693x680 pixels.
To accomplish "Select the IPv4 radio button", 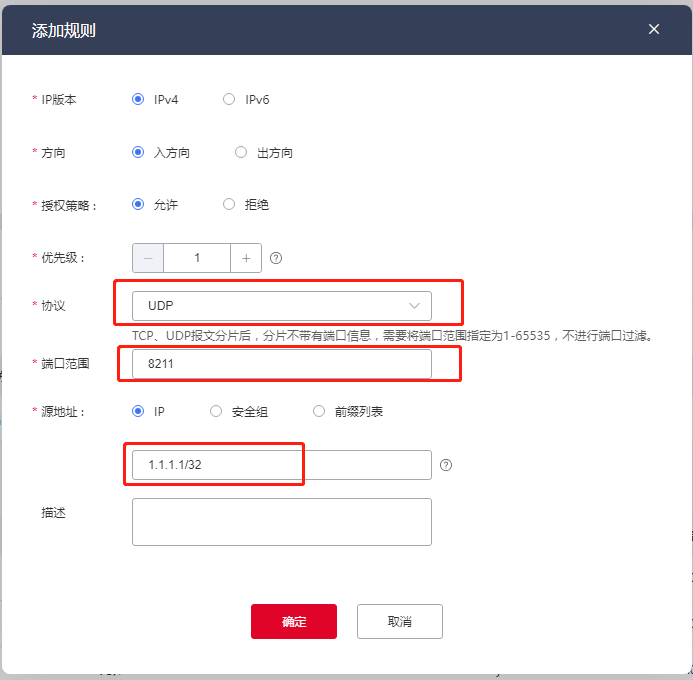I will pos(138,99).
